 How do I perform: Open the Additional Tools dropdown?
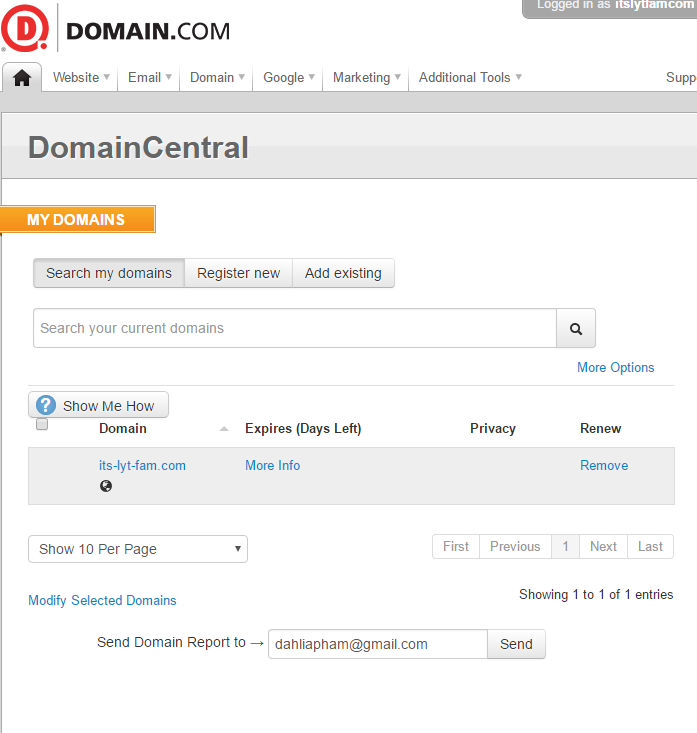coord(470,77)
